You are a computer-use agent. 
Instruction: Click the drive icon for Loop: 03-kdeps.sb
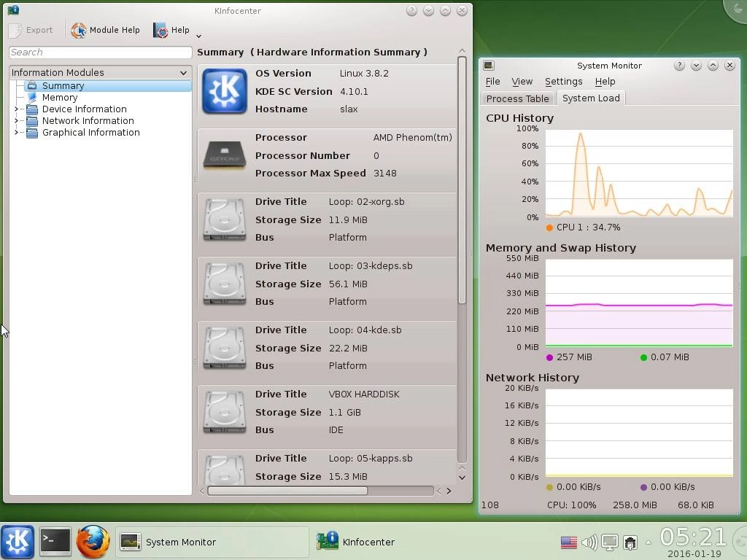(225, 284)
